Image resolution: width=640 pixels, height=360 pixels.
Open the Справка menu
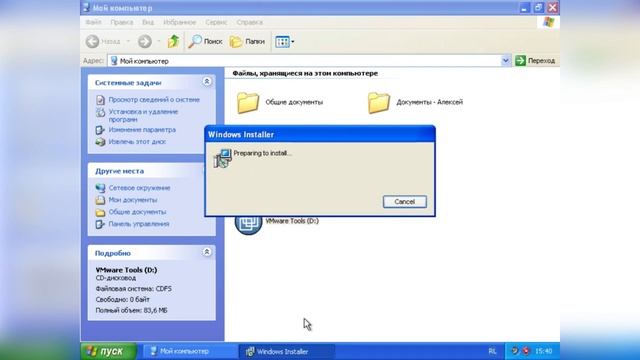pyautogui.click(x=249, y=22)
